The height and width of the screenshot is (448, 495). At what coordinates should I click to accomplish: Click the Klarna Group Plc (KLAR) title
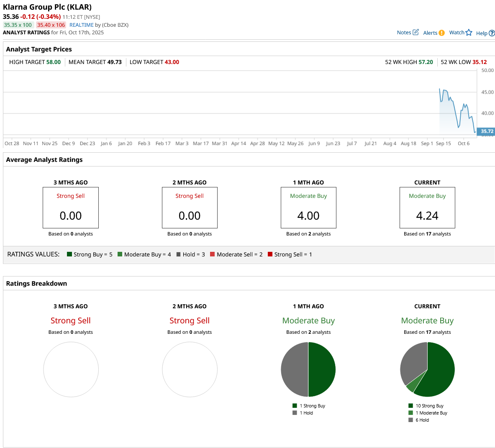(47, 7)
